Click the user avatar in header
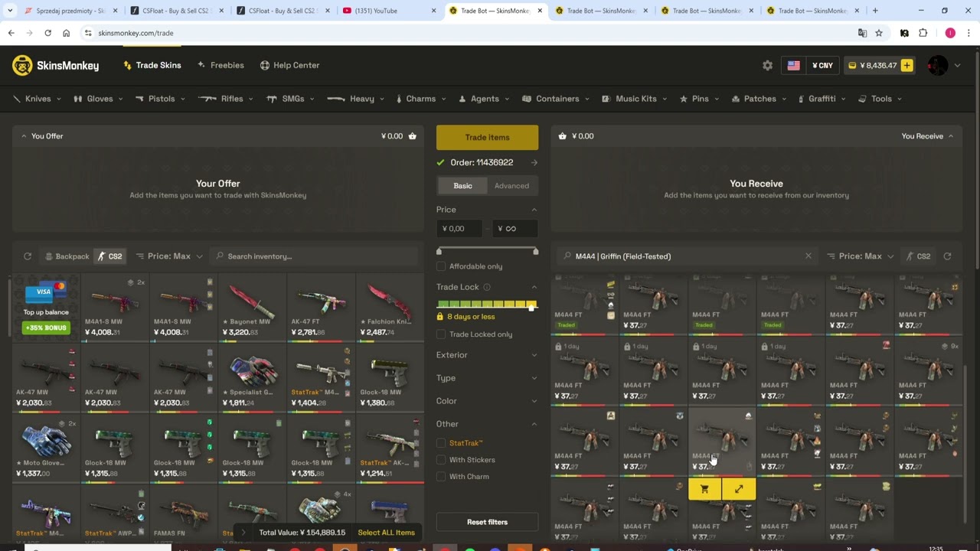Image resolution: width=980 pixels, height=551 pixels. [937, 65]
